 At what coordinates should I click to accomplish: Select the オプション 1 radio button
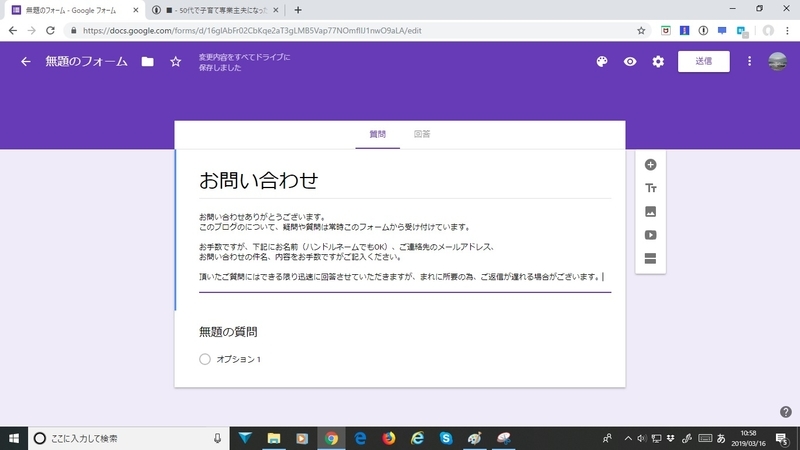point(205,359)
